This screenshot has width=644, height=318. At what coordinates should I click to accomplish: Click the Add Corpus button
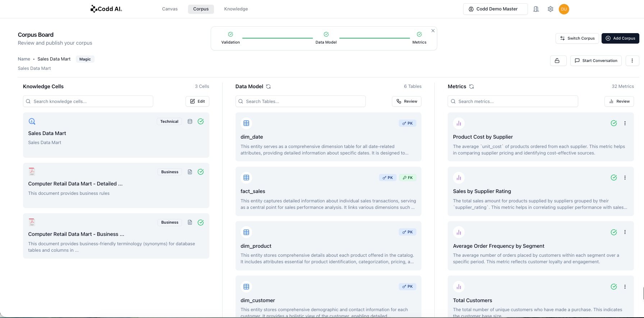coord(620,38)
